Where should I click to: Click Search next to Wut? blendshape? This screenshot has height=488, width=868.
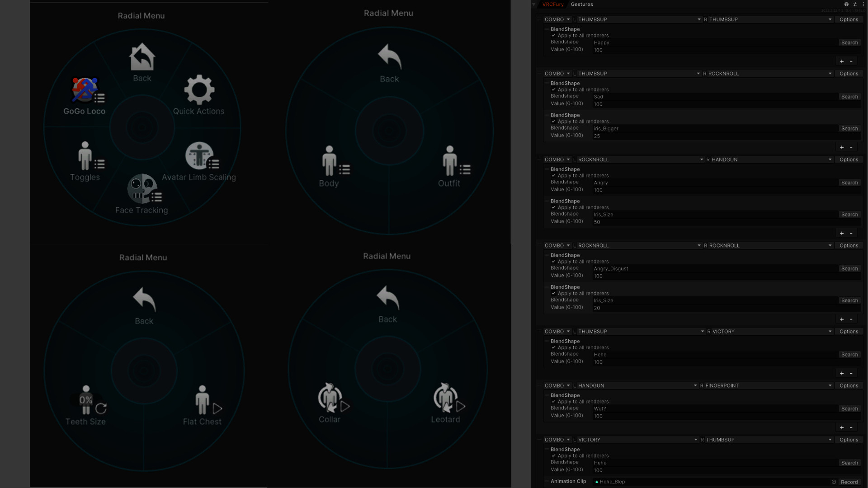(x=849, y=408)
